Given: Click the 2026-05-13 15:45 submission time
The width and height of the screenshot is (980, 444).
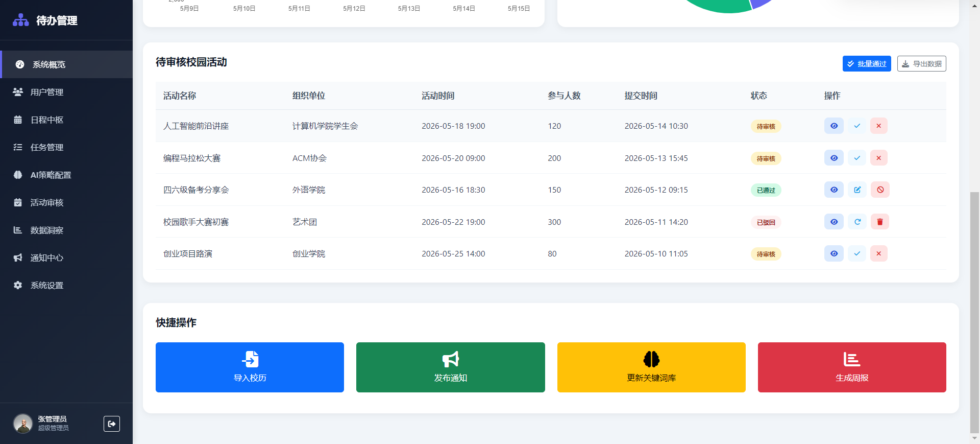Looking at the screenshot, I should (656, 158).
